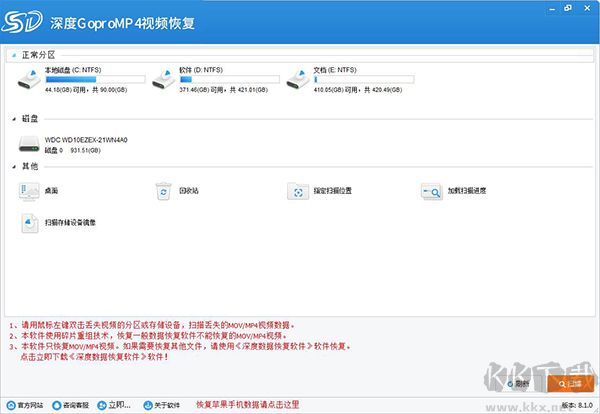This screenshot has width=600, height=414.
Task: Collapse the 其他 section
Action: 13,166
